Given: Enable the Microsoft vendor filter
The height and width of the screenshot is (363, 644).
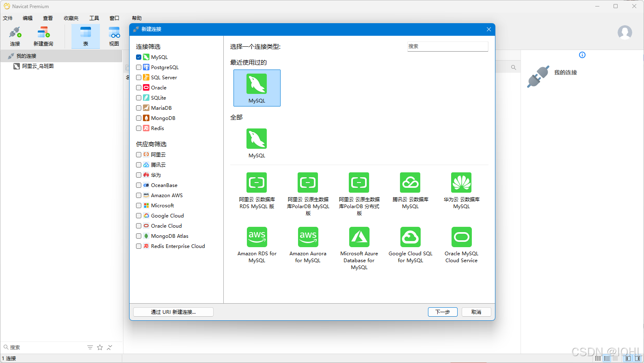Looking at the screenshot, I should 139,206.
